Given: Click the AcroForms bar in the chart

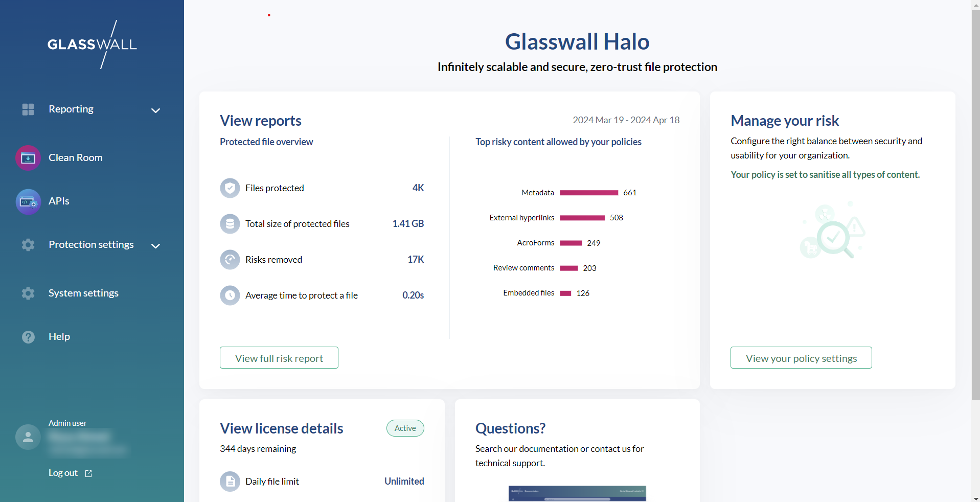Looking at the screenshot, I should (571, 243).
